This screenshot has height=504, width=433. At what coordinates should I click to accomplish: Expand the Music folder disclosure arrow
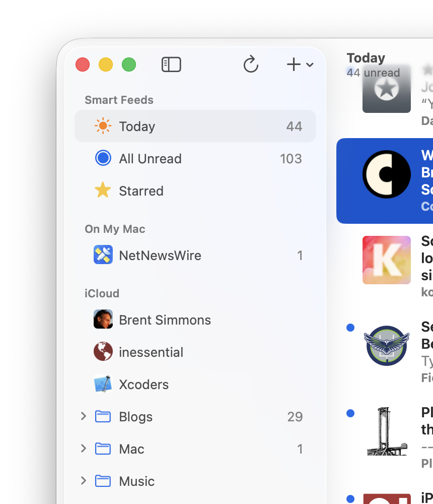point(84,480)
